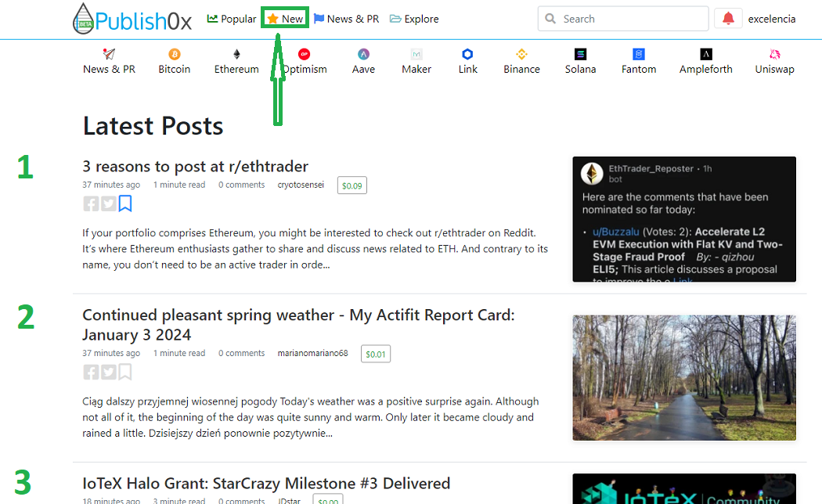Click the excerpt starting "Ciąg dalszy przyjemnej"
This screenshot has height=504, width=822.
310,418
